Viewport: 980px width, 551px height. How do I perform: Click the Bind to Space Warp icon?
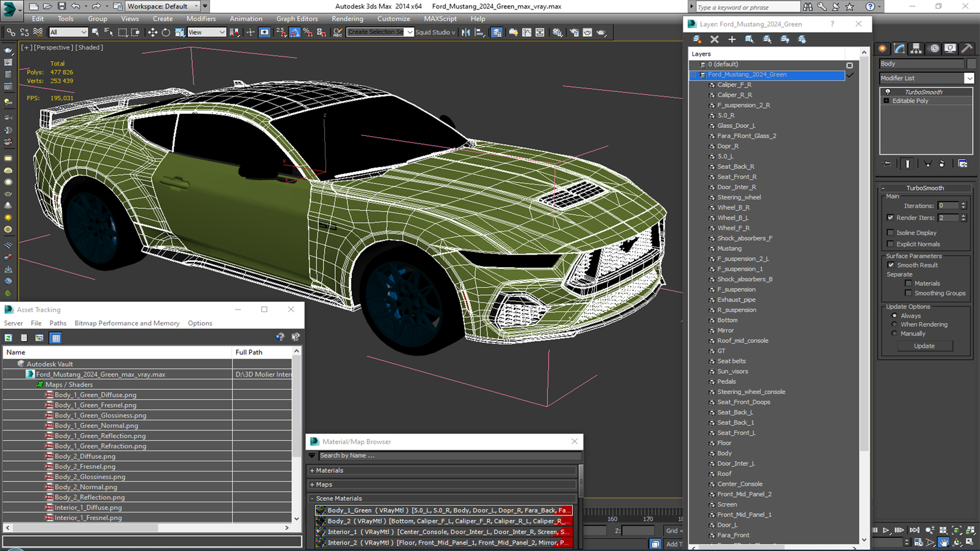38,32
